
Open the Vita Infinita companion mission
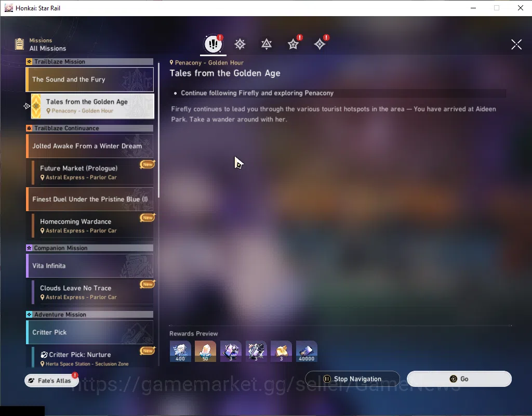tap(89, 266)
